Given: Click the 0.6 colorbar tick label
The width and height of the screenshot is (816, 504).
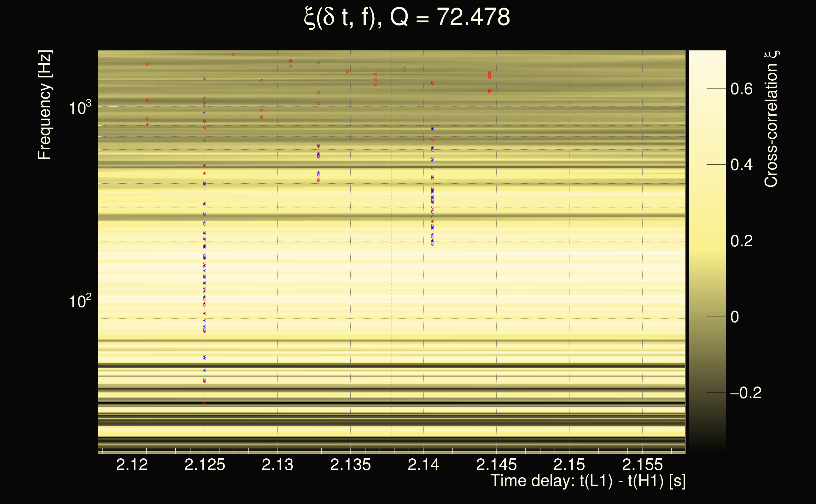Looking at the screenshot, I should 741,89.
